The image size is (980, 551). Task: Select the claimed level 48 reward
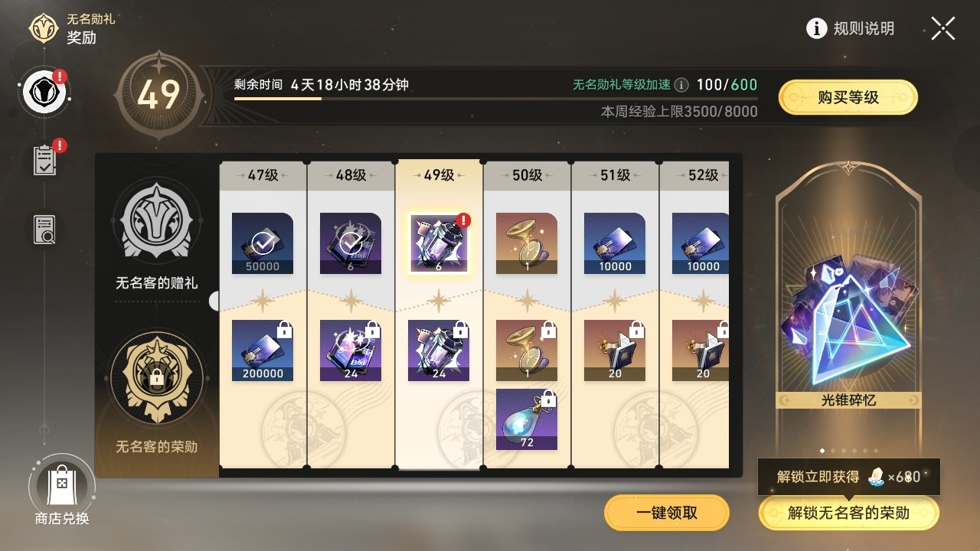pyautogui.click(x=351, y=243)
